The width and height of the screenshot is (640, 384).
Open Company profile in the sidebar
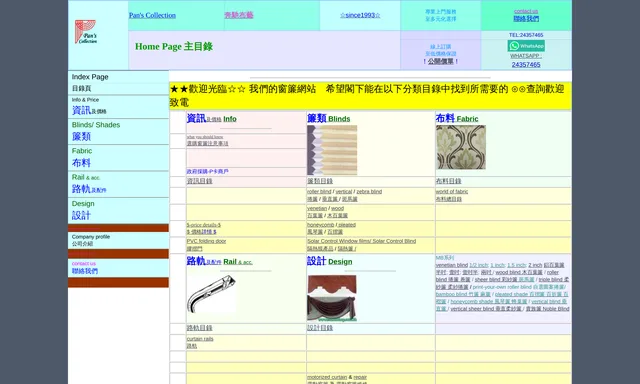coord(91,237)
